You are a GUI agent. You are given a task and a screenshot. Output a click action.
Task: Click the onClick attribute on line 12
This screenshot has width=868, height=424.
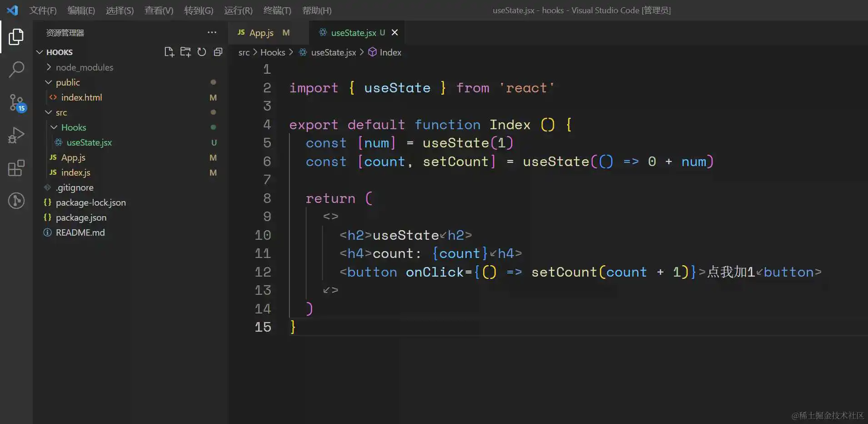pyautogui.click(x=434, y=272)
